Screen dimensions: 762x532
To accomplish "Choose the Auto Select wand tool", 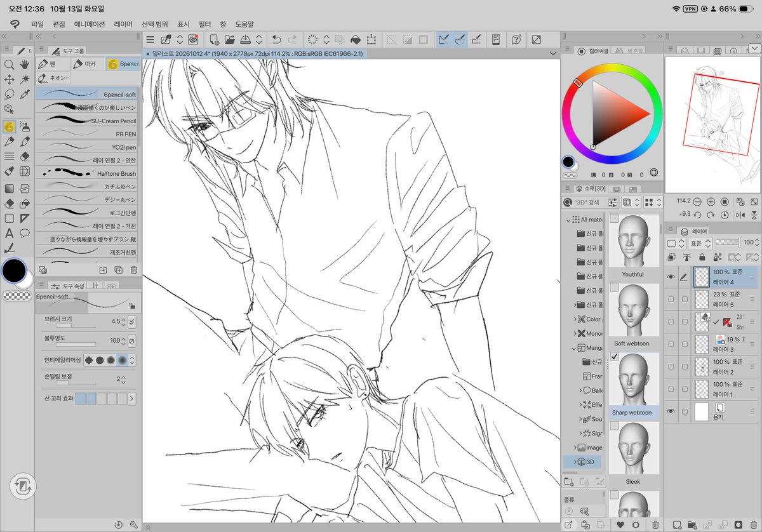I will pos(25,79).
